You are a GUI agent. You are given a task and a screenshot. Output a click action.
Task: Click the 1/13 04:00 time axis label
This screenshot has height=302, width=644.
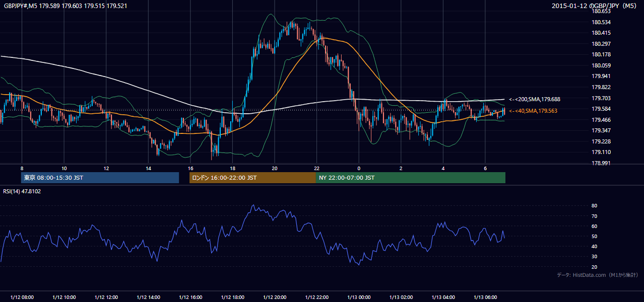pyautogui.click(x=443, y=297)
